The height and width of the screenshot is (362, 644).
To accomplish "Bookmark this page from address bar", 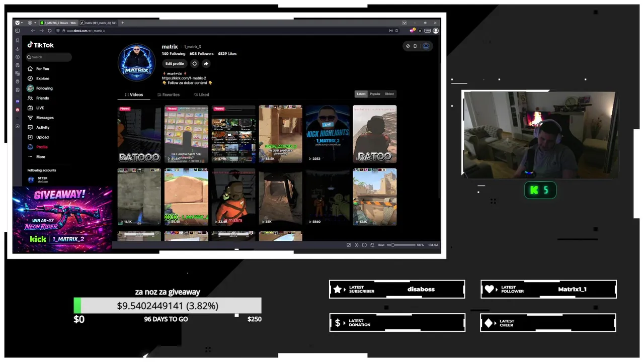I will pos(396,31).
